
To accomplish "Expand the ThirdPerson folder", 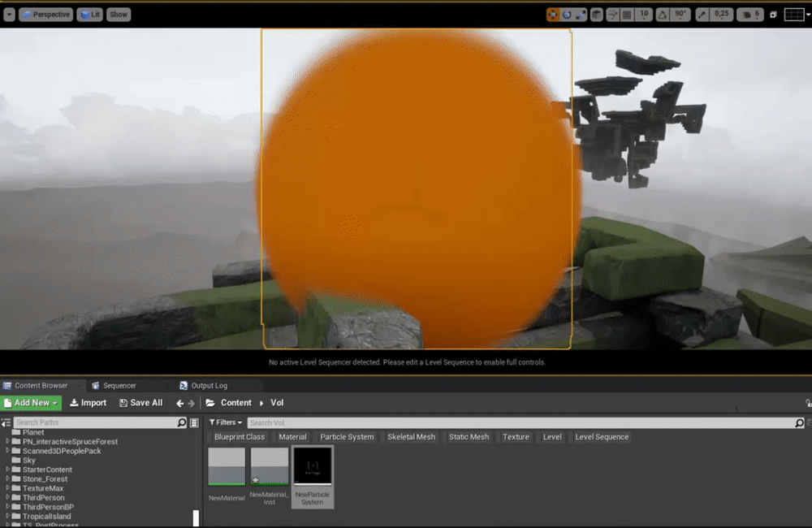I will 7,497.
